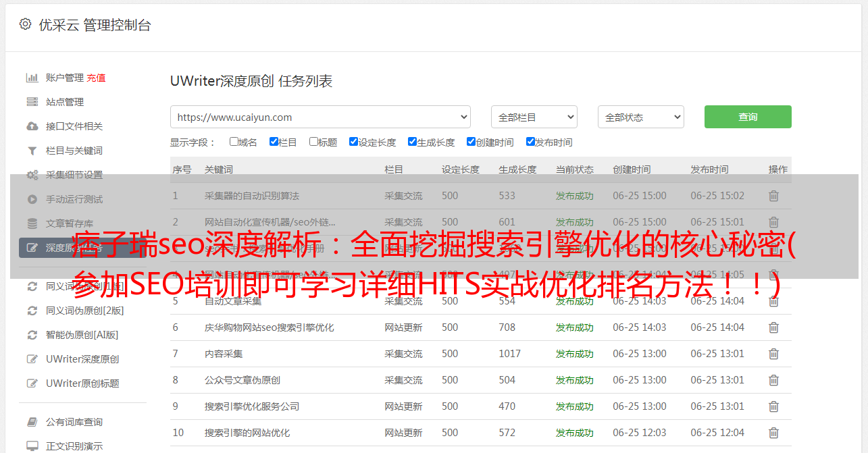The width and height of the screenshot is (868, 453).
Task: Open 账户管理 via its bar chart icon
Action: tap(32, 78)
